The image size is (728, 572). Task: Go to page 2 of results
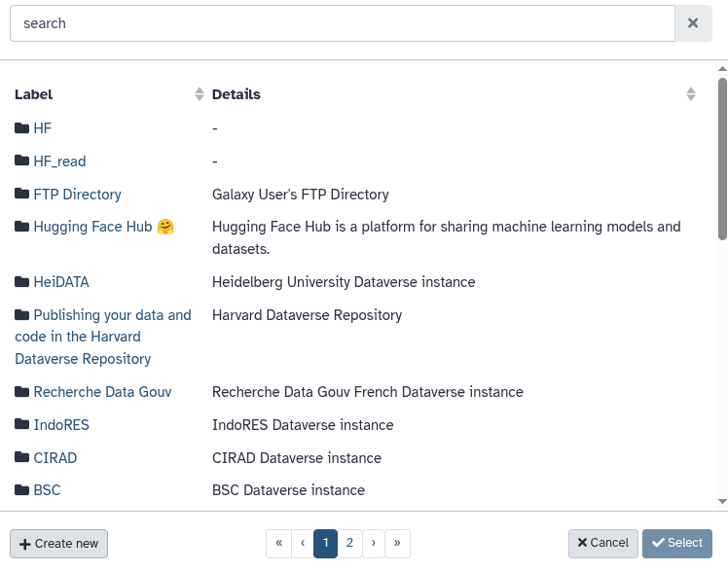coord(349,543)
